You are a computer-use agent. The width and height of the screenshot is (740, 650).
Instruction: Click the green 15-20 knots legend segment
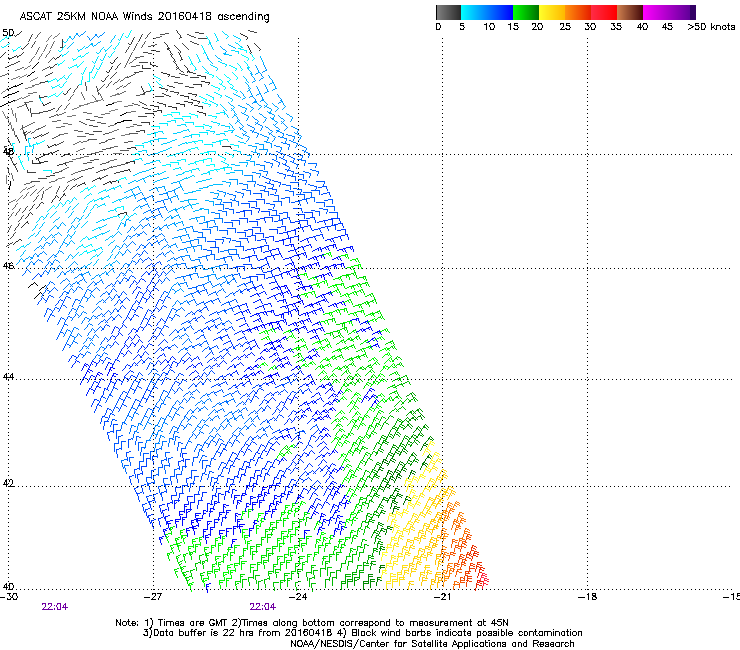click(x=526, y=12)
